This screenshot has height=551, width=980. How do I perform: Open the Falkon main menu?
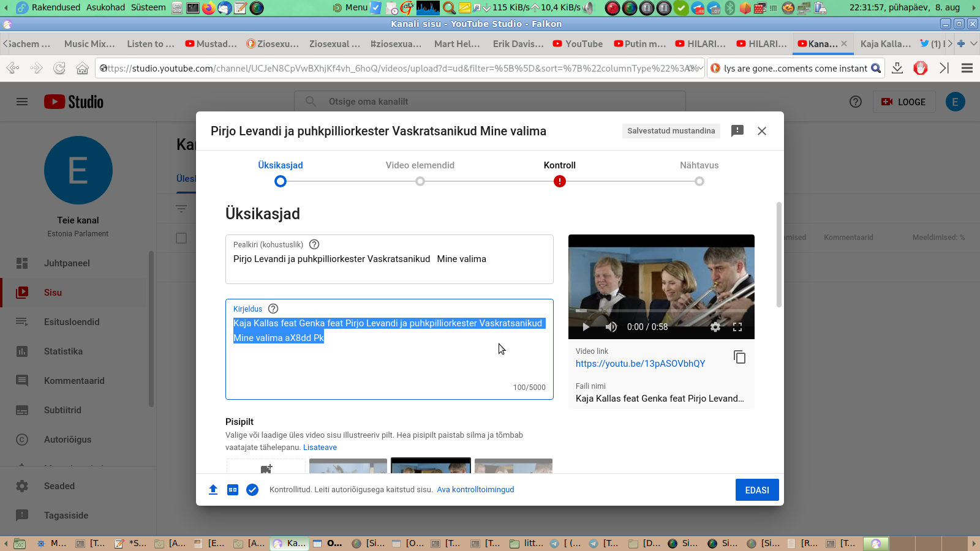967,68
